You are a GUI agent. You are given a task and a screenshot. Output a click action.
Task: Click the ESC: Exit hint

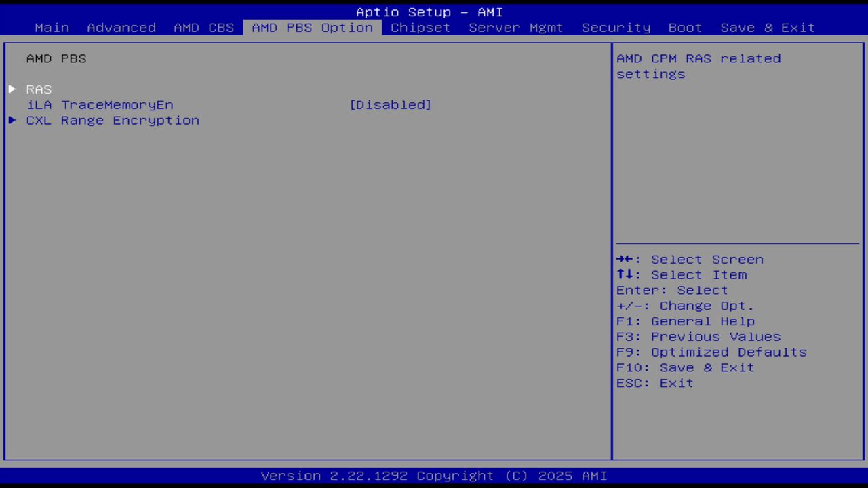point(655,384)
